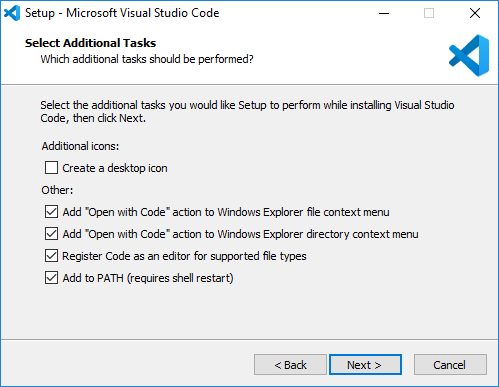
Task: Uncheck the file context menu checkbox
Action: point(51,212)
